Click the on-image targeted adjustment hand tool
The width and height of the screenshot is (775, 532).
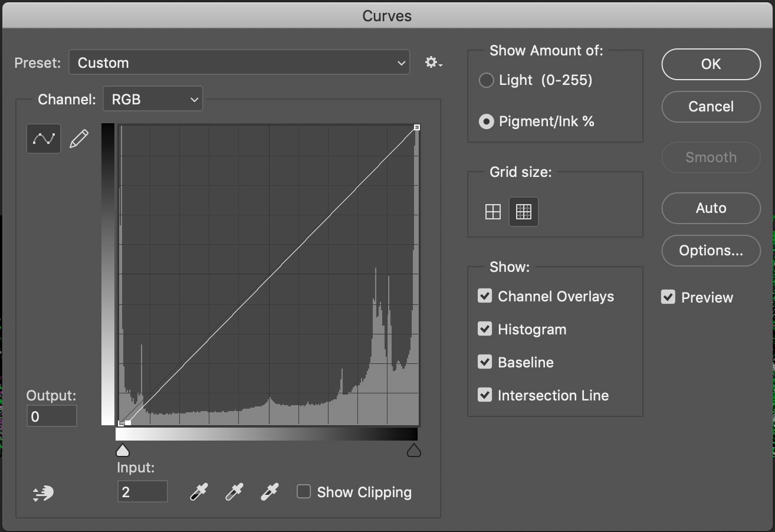click(43, 493)
